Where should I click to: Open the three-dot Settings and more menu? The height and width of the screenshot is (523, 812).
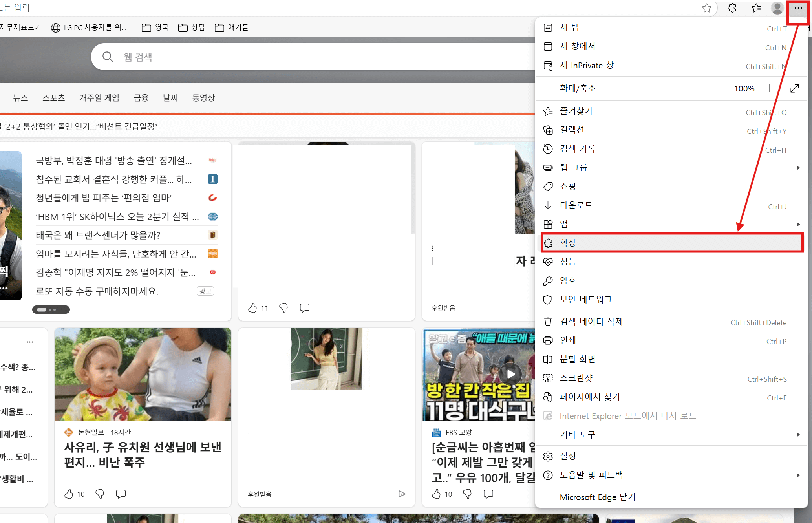(798, 8)
